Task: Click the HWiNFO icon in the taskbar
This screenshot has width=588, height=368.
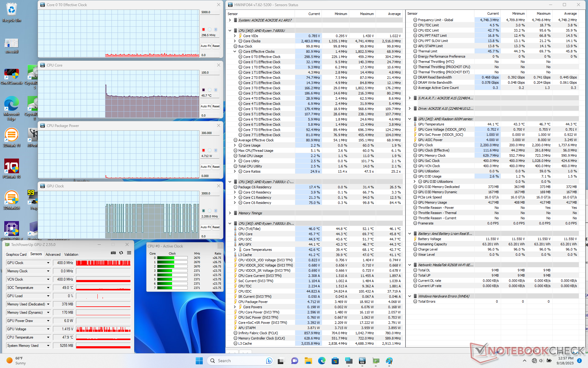Action: (x=362, y=361)
